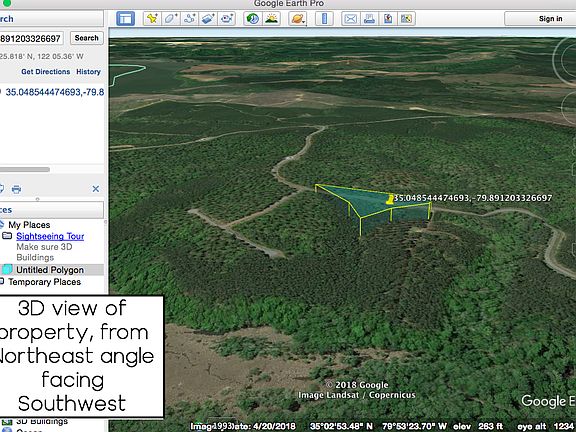Click the Email envelope icon

click(350, 18)
